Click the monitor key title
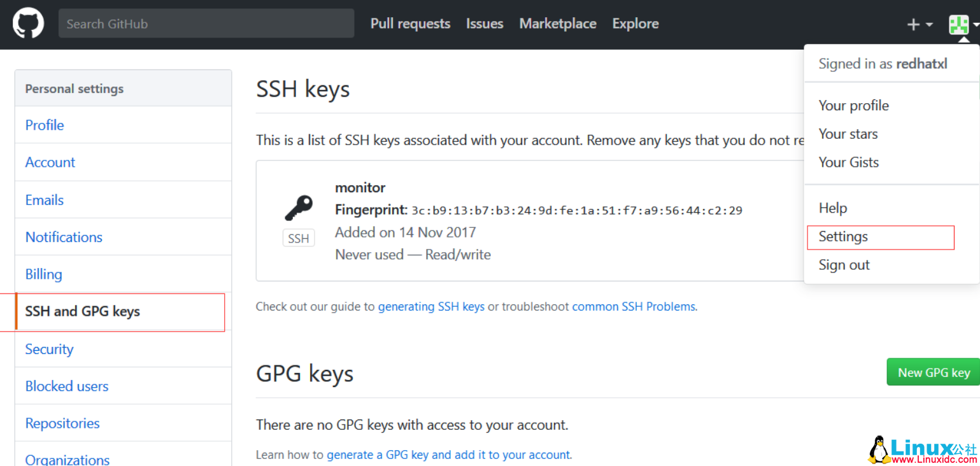This screenshot has height=466, width=980. [360, 188]
